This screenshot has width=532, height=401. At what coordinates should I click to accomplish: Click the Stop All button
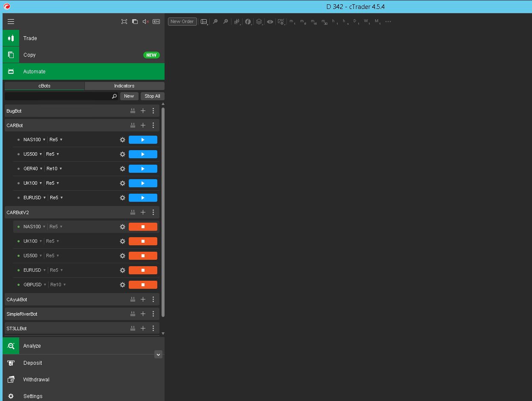[152, 96]
